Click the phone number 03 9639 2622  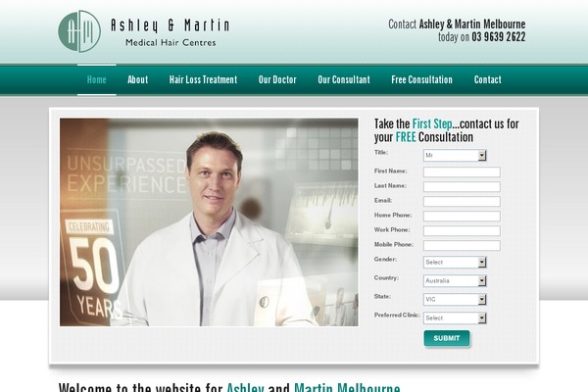(499, 37)
